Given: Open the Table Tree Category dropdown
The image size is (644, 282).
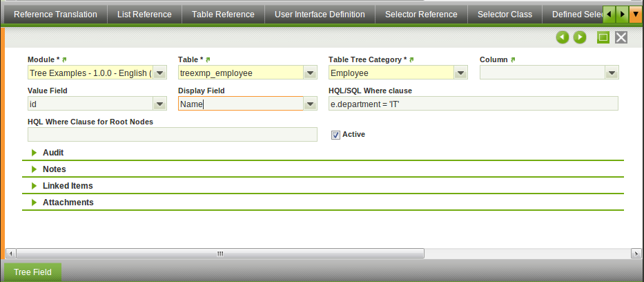Looking at the screenshot, I should tap(460, 73).
